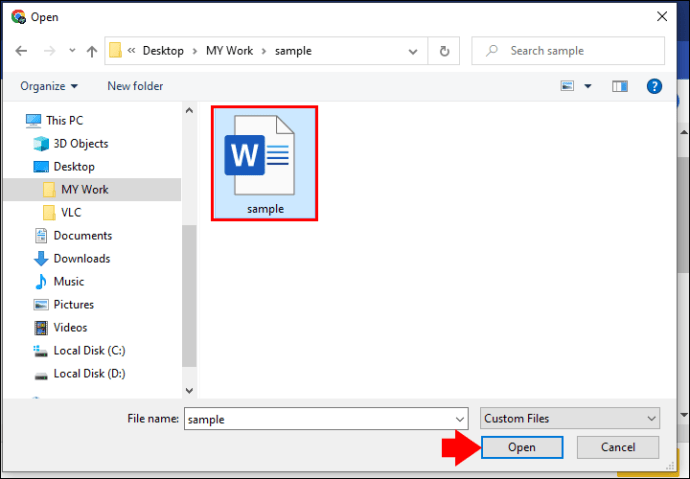Open the VLC folder in sidebar

71,213
